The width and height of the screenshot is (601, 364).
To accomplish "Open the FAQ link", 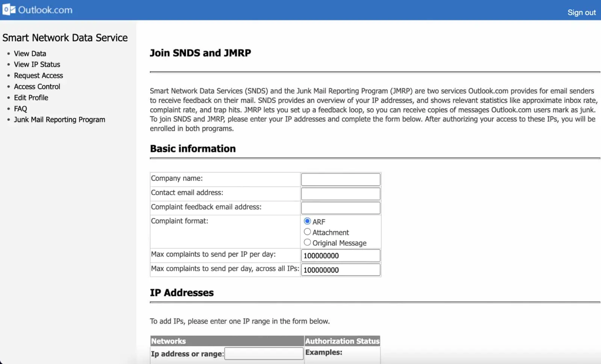I will tap(21, 109).
